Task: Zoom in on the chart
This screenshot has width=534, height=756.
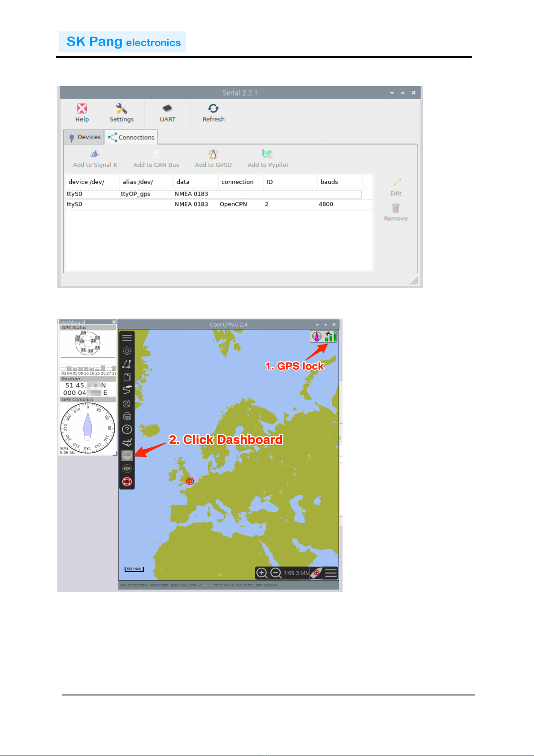Action: [262, 573]
